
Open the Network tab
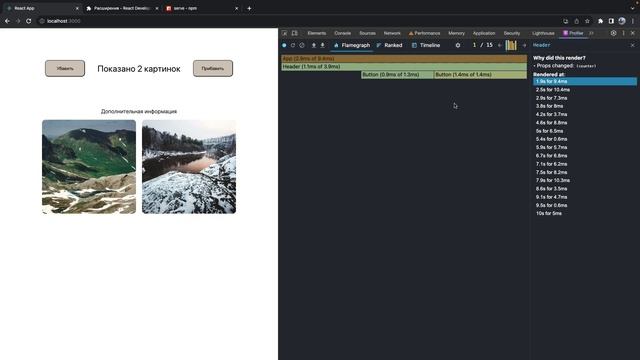pos(392,33)
